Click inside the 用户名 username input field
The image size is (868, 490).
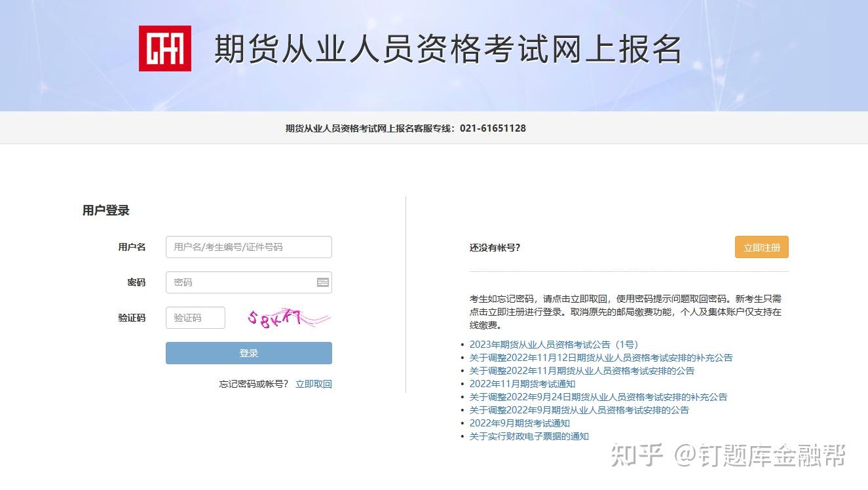248,247
